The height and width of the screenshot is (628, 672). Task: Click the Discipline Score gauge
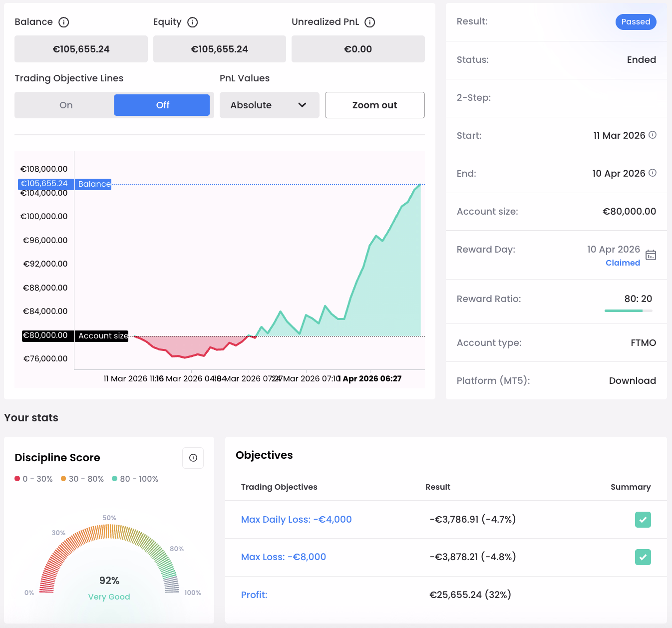[109, 559]
